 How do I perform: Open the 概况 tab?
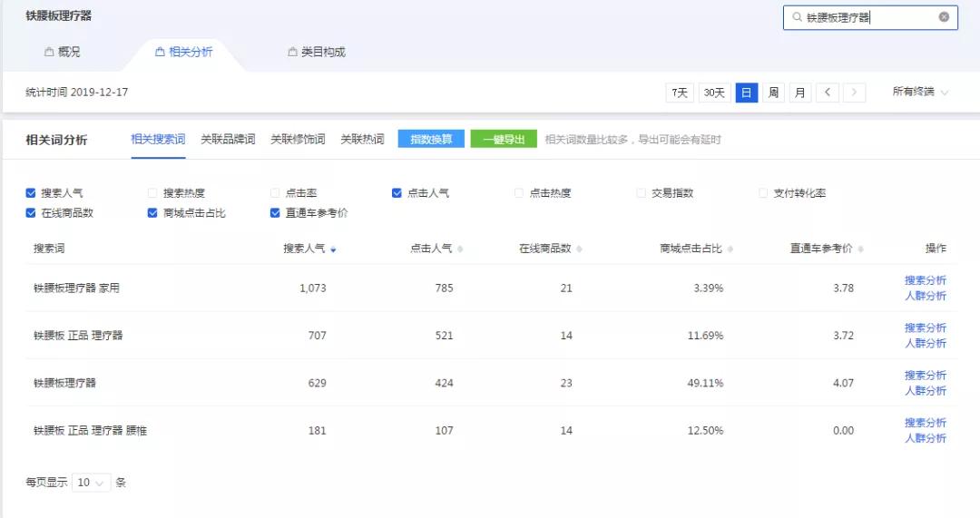(x=62, y=52)
